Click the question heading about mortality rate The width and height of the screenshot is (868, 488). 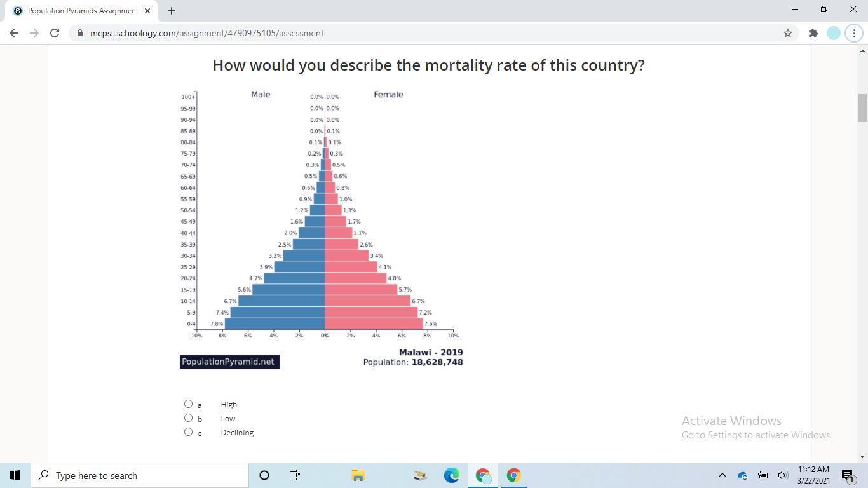point(429,65)
